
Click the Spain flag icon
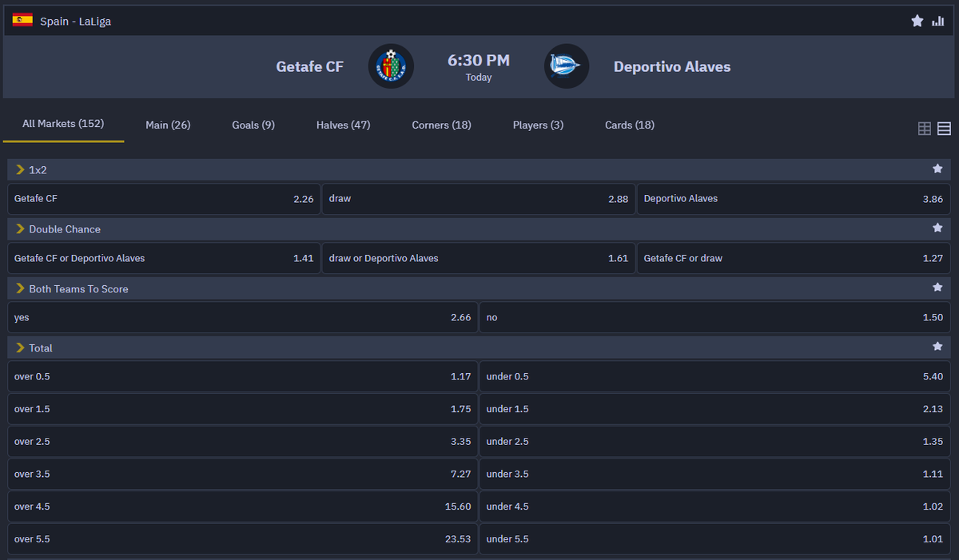pyautogui.click(x=22, y=21)
